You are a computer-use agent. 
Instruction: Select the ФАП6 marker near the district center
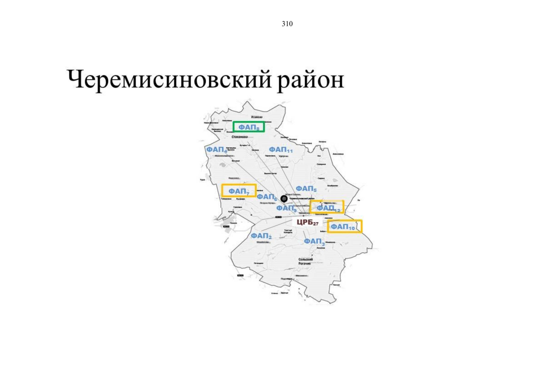point(267,197)
